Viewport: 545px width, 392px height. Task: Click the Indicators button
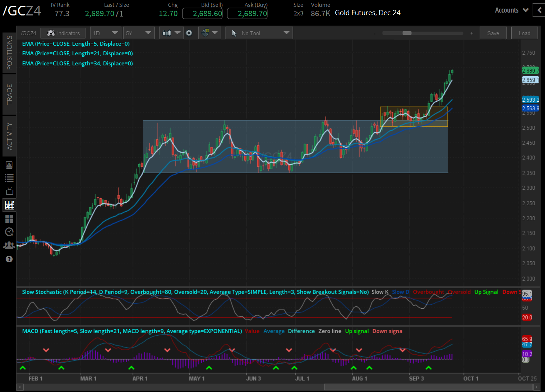point(63,33)
